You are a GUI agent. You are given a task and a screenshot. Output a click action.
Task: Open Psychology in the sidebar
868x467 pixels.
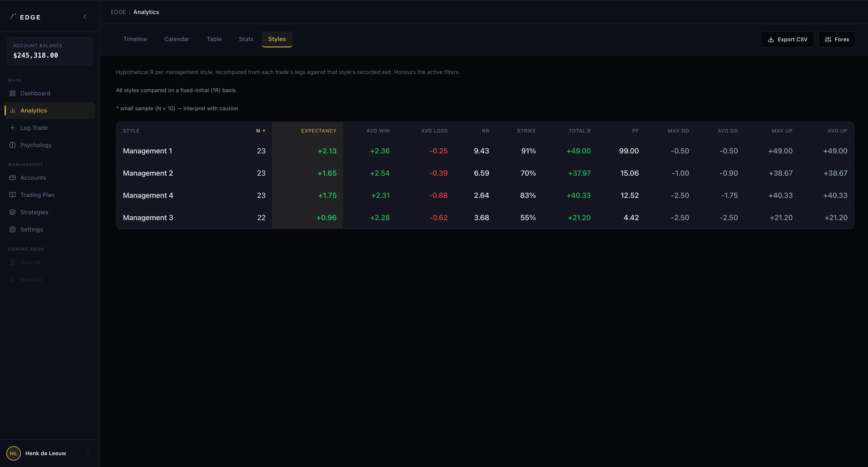[49, 145]
